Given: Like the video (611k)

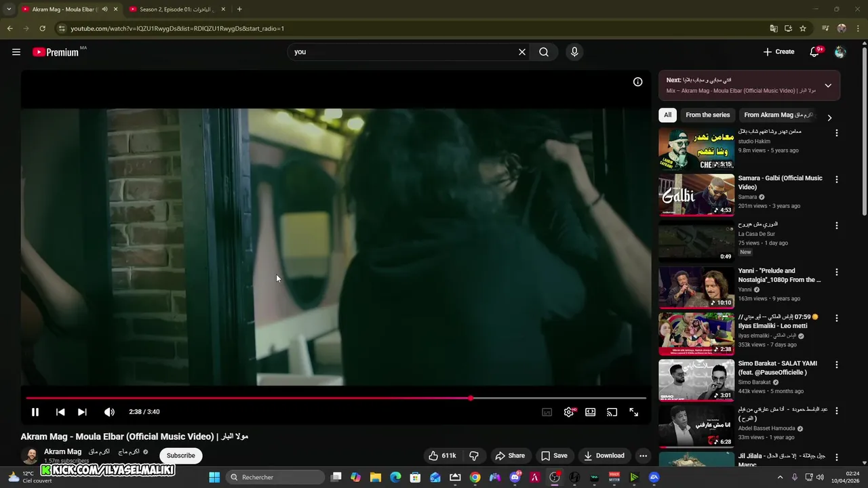Looking at the screenshot, I should coord(441,455).
